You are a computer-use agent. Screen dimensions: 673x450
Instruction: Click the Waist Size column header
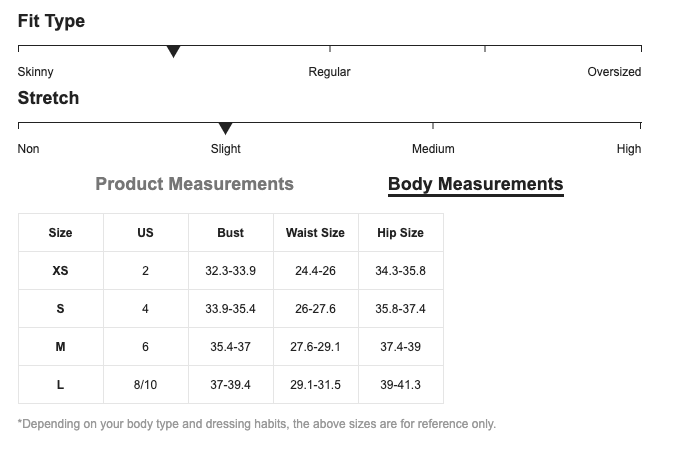coord(315,233)
